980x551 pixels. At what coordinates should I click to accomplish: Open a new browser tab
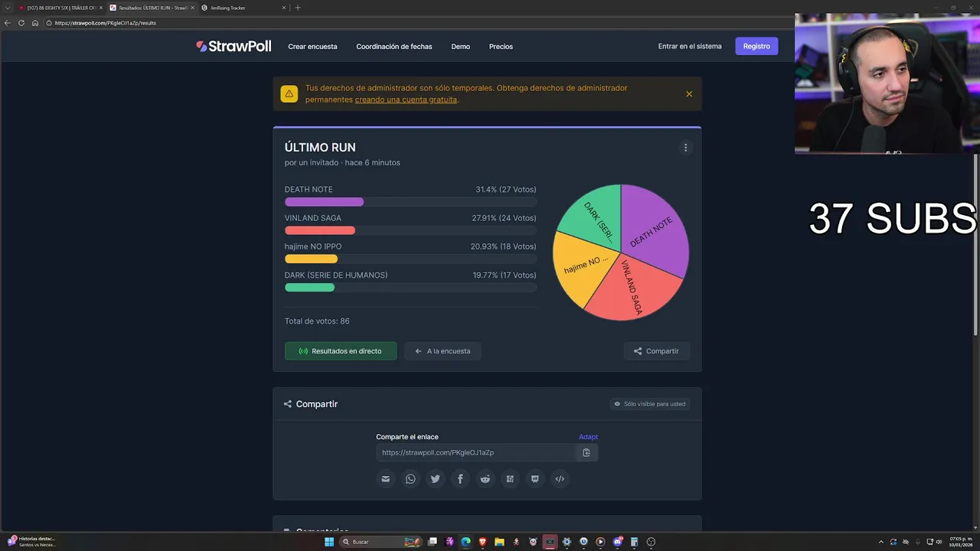(x=298, y=8)
